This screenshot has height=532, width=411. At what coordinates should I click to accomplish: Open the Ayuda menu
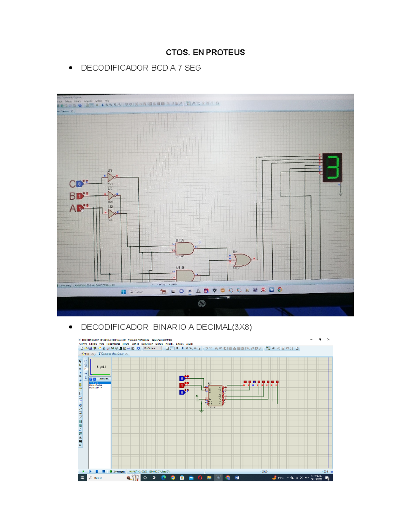[189, 344]
